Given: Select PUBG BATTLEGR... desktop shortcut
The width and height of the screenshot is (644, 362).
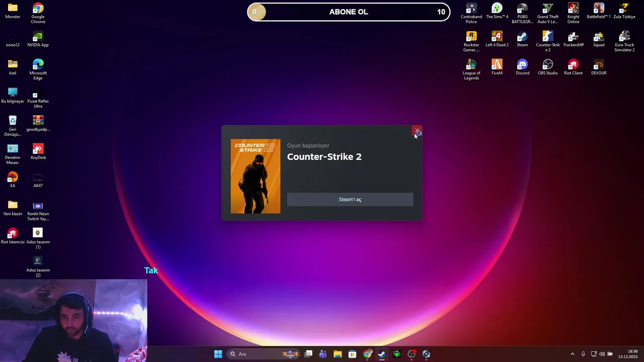Looking at the screenshot, I should click(x=522, y=13).
